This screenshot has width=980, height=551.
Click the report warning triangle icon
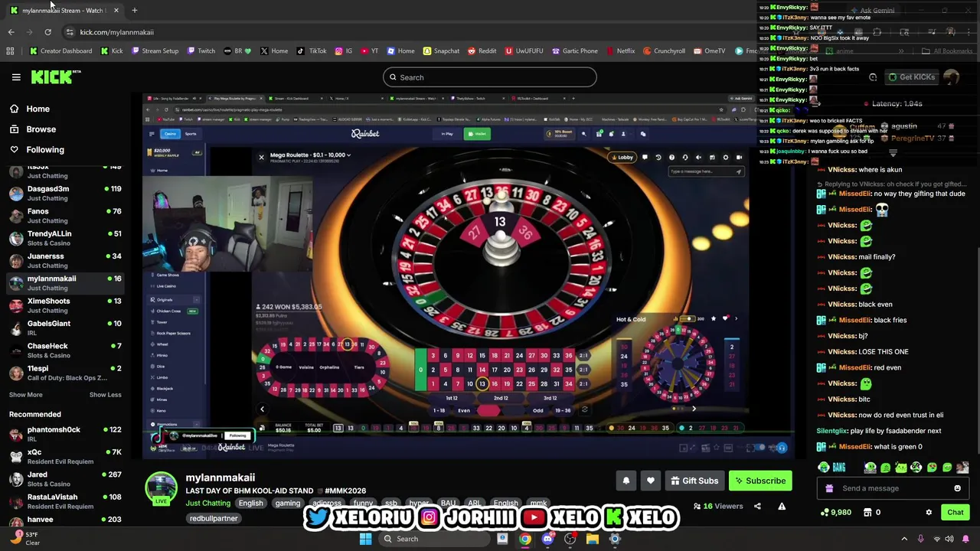(x=782, y=506)
